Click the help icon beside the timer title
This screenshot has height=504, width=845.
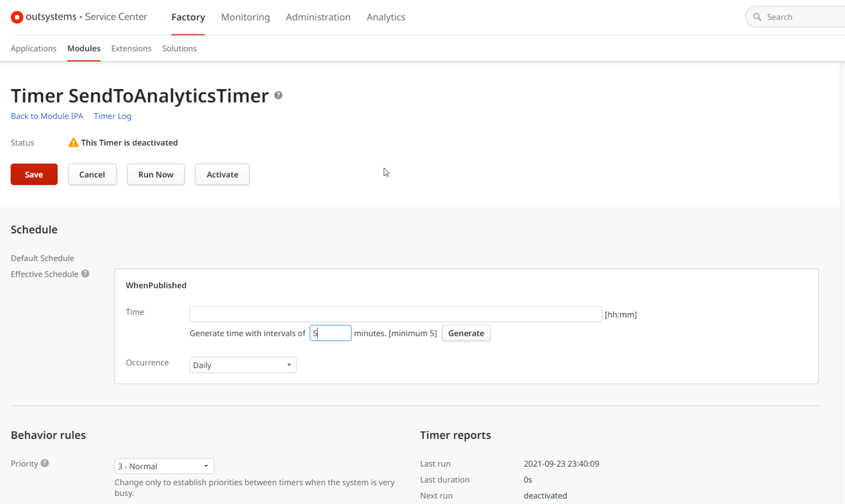(x=278, y=95)
